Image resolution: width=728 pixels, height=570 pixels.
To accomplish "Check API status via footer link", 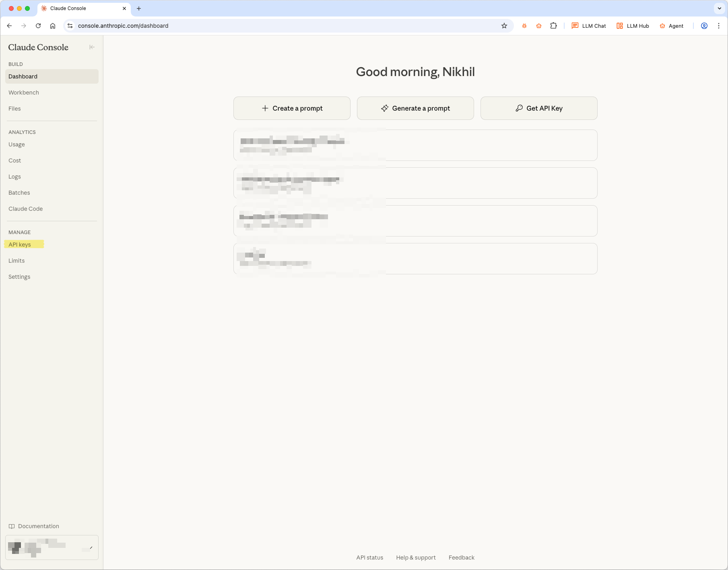I will point(369,558).
